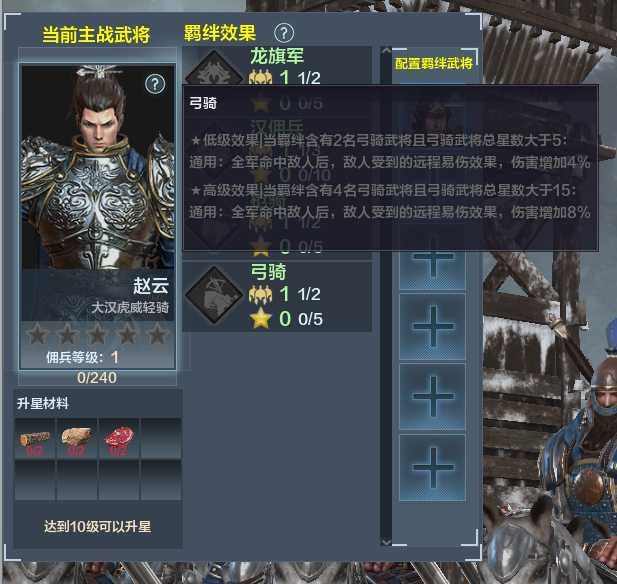Add a general in the plus slot beside 弓骑
This screenshot has width=617, height=584.
tap(432, 326)
